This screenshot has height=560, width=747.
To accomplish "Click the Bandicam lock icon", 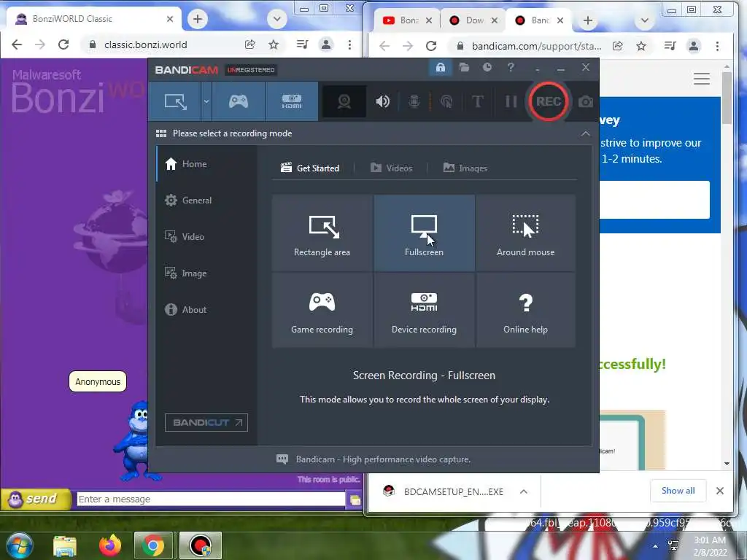I will tap(440, 68).
